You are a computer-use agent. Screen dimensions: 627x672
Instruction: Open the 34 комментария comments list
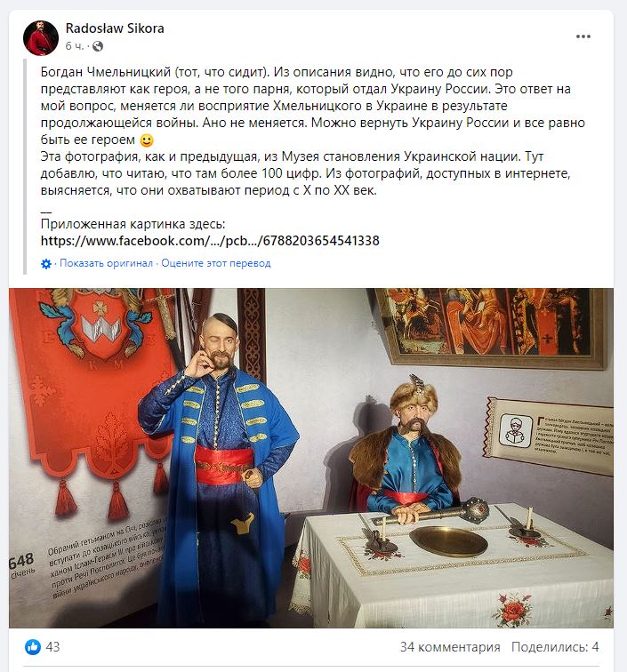coord(450,647)
